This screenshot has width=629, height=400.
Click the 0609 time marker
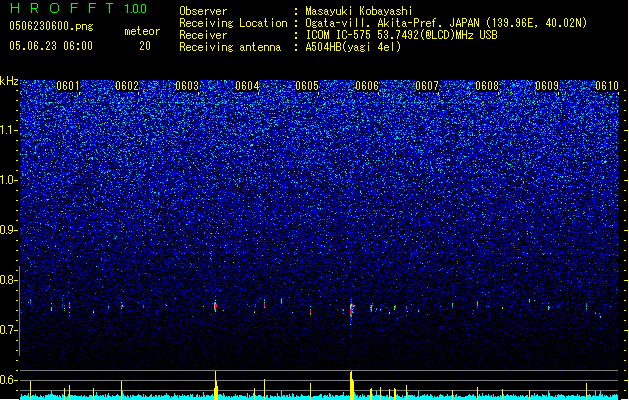click(x=547, y=86)
